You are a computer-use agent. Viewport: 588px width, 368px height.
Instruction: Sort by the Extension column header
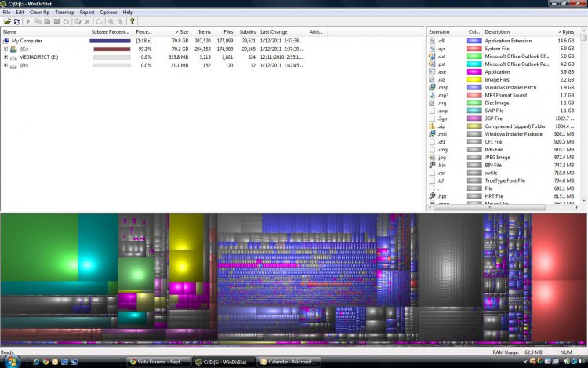pos(446,32)
